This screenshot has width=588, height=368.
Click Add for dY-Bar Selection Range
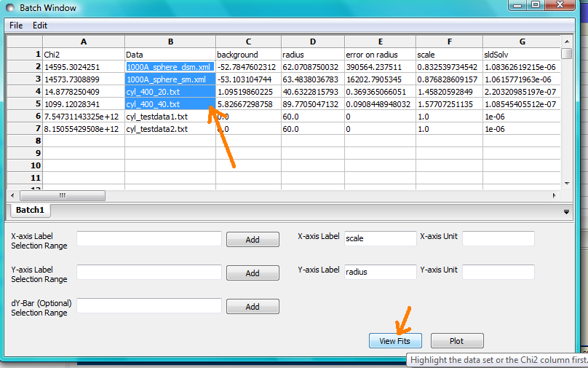click(252, 307)
